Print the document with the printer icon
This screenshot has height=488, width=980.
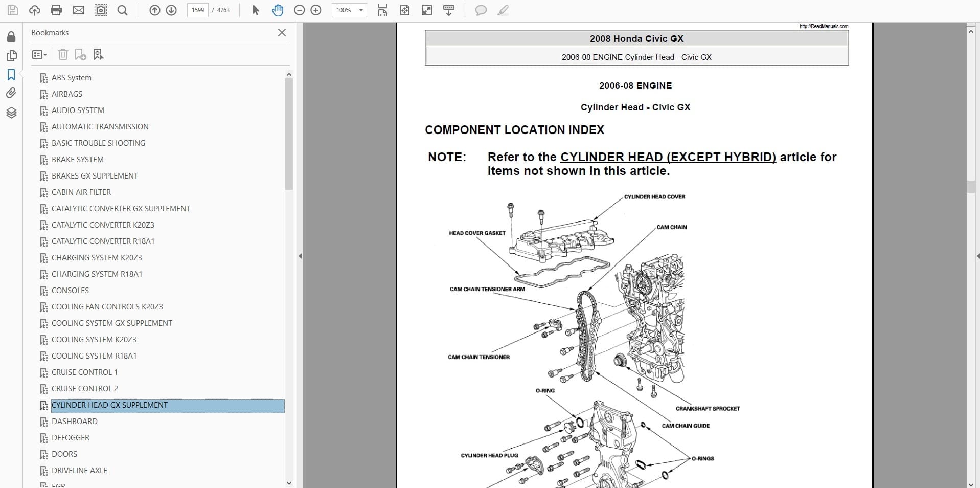(x=57, y=10)
